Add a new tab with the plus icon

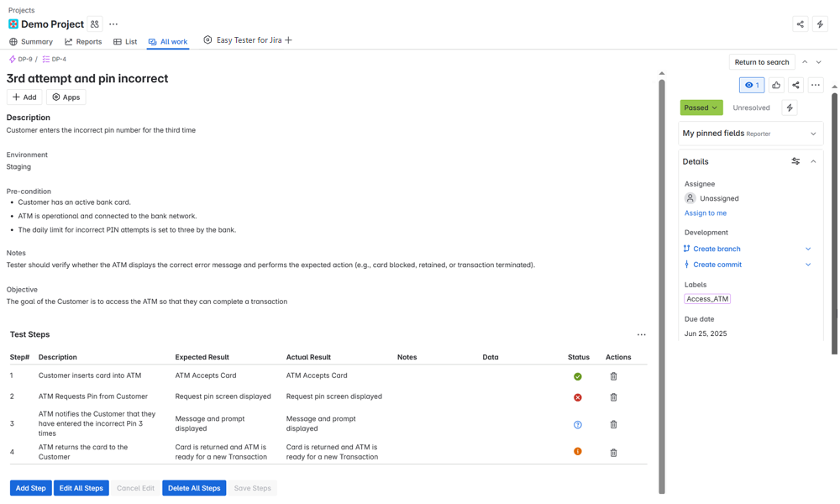point(289,40)
